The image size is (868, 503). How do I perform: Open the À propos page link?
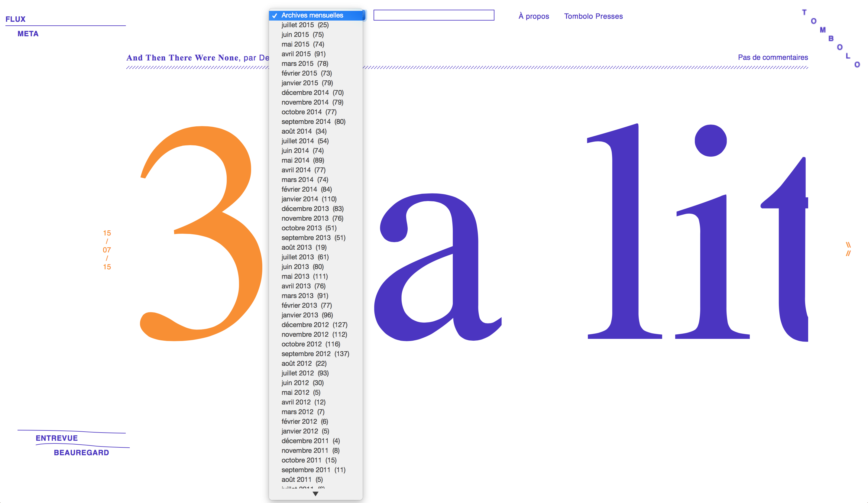pyautogui.click(x=533, y=16)
